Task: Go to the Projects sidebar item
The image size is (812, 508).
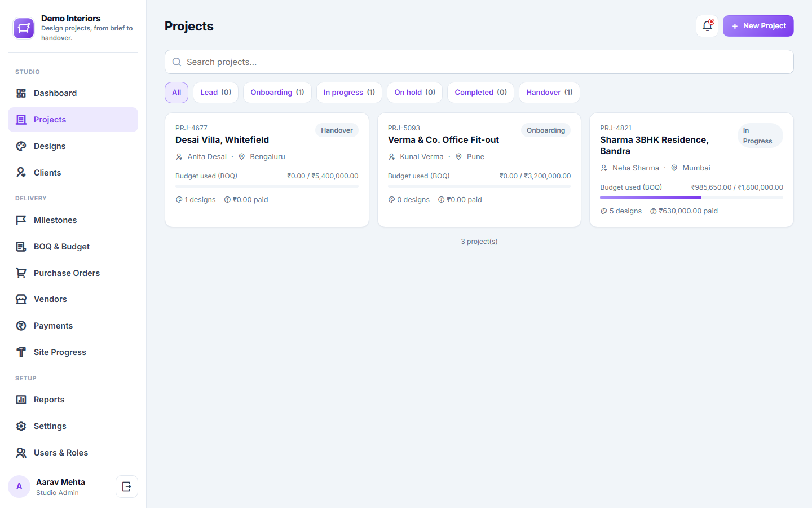Action: (x=73, y=120)
